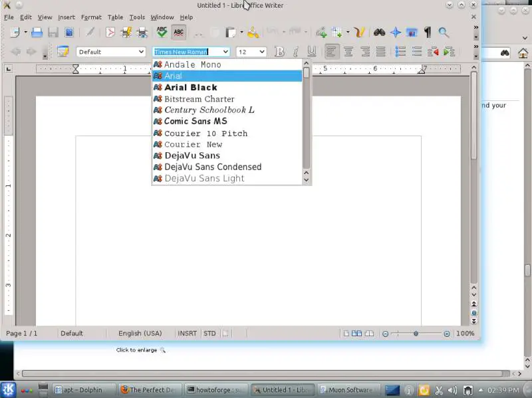The height and width of the screenshot is (398, 532).
Task: Click the 100% zoom level in the status bar
Action: pyautogui.click(x=465, y=334)
